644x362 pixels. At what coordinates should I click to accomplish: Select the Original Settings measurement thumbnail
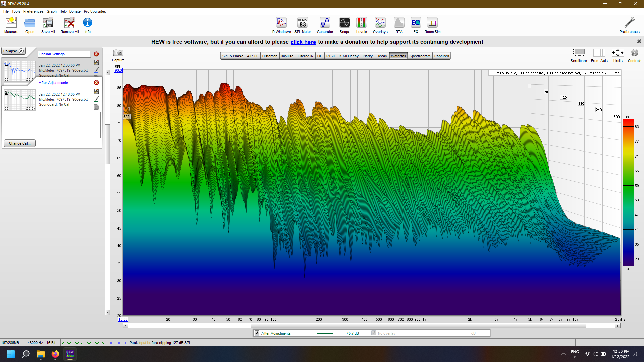pyautogui.click(x=19, y=71)
